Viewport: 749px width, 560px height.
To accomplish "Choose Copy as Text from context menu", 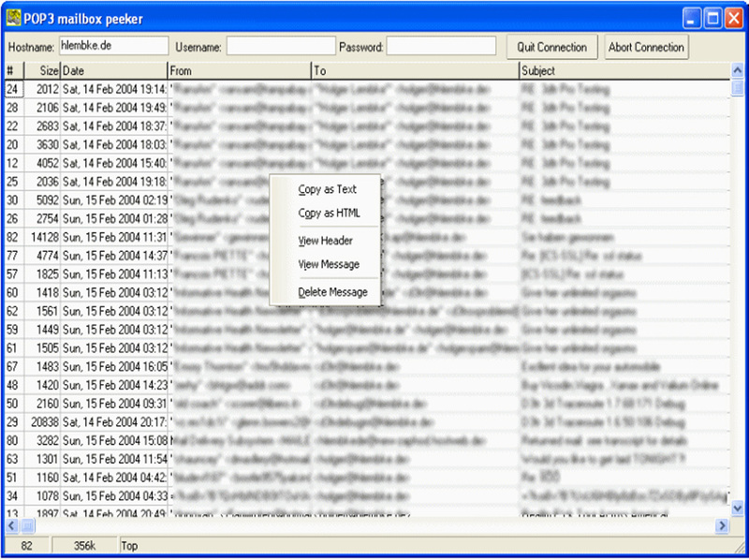I will pos(327,189).
